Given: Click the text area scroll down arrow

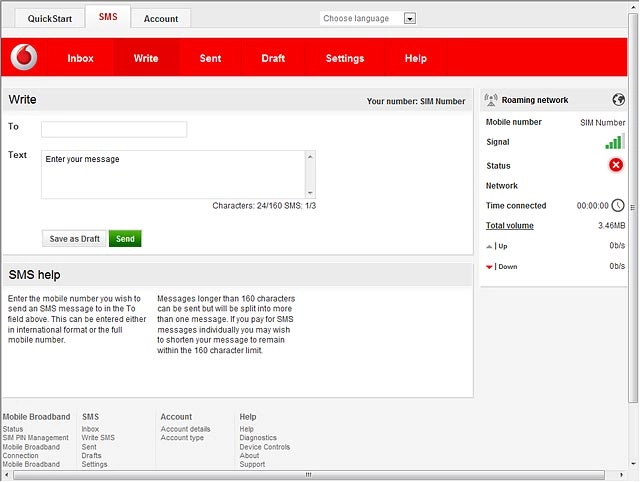Looking at the screenshot, I should [310, 193].
